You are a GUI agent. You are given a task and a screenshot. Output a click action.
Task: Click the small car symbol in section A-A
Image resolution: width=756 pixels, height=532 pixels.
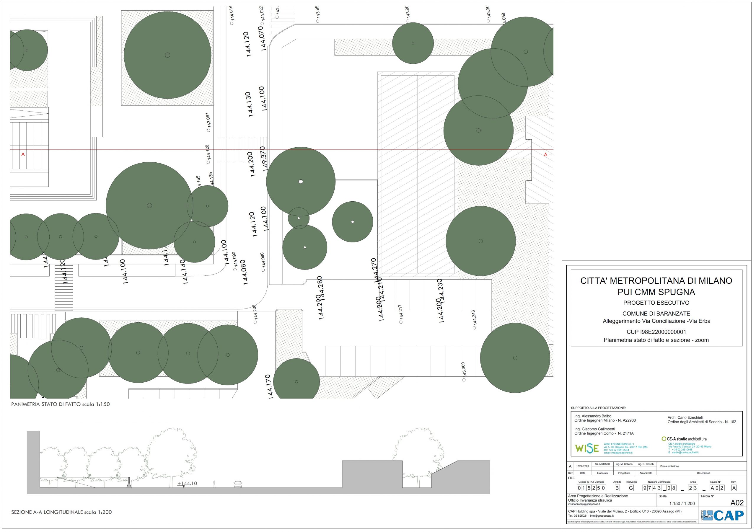[238, 484]
